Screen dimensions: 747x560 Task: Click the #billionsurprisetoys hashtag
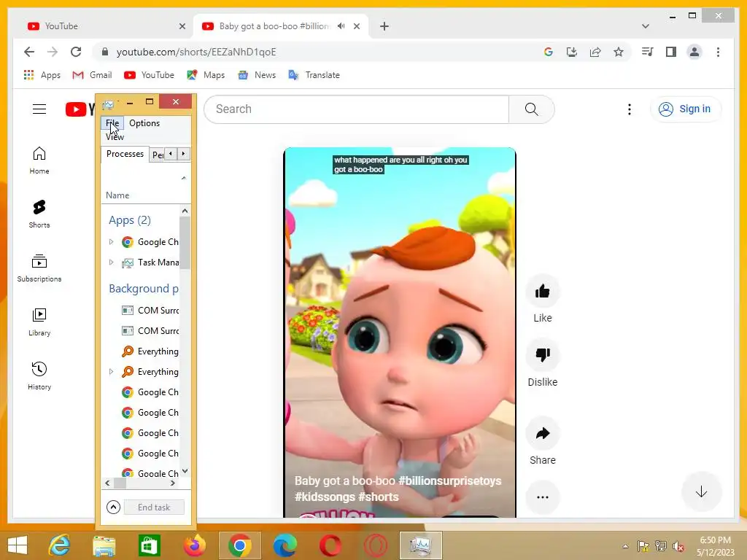(449, 481)
